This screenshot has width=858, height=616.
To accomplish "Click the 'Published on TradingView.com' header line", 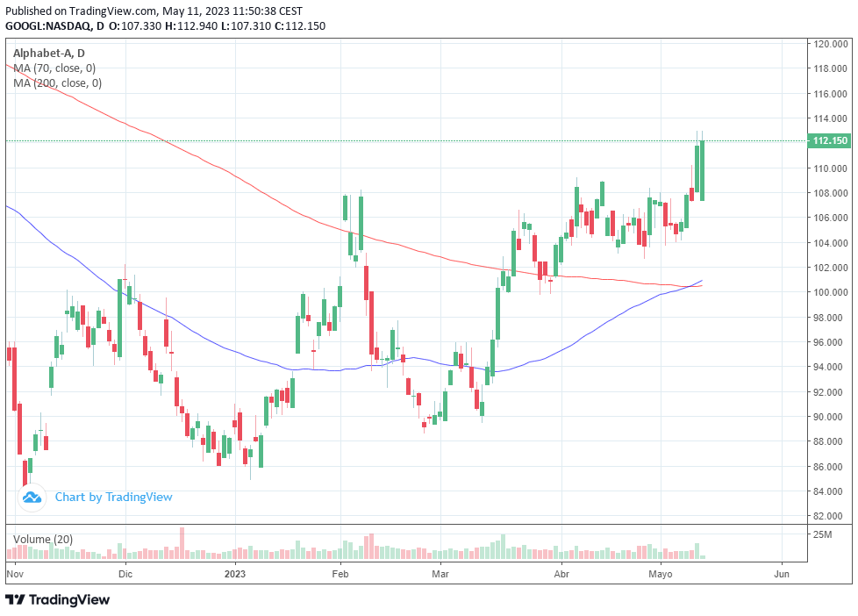I will [154, 11].
